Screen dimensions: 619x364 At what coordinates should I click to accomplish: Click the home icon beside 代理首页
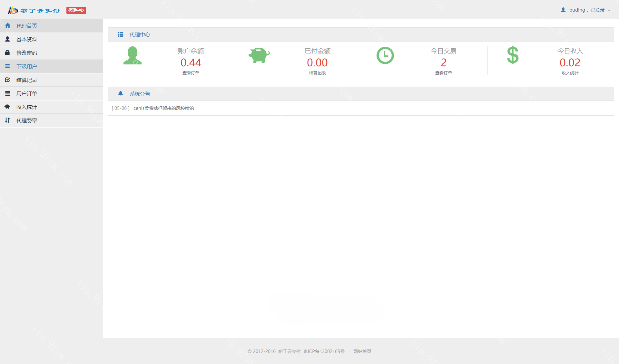click(x=8, y=26)
